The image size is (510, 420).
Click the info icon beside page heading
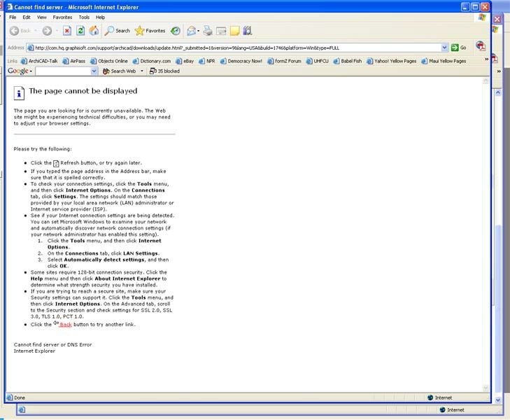pos(19,93)
